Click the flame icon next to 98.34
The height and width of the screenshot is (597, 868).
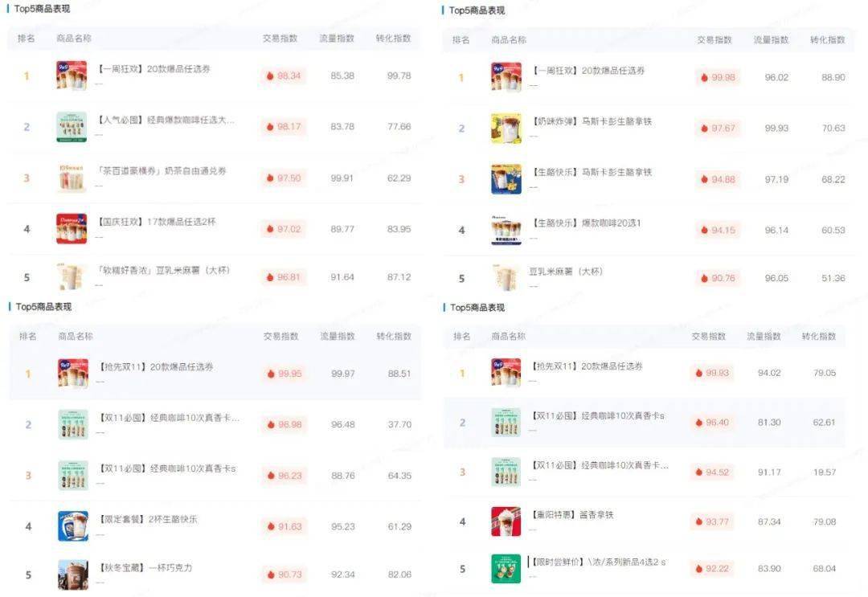pos(270,76)
